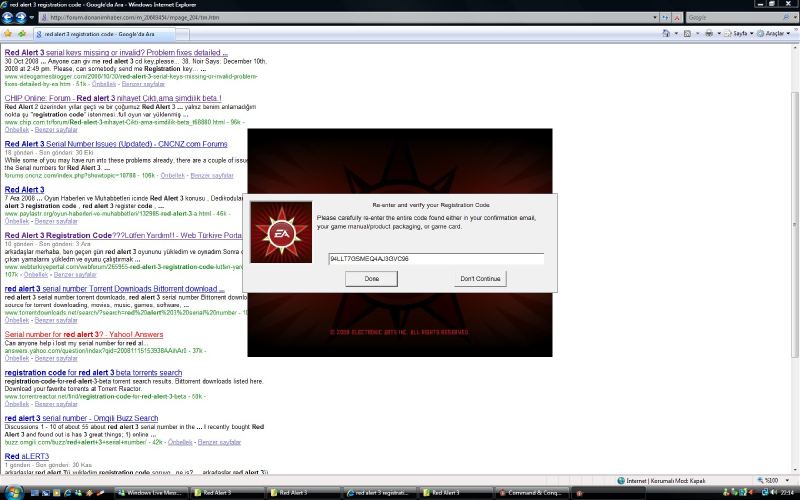
Task: Click the EA Red Alert 3 logo in dialog
Action: [281, 232]
